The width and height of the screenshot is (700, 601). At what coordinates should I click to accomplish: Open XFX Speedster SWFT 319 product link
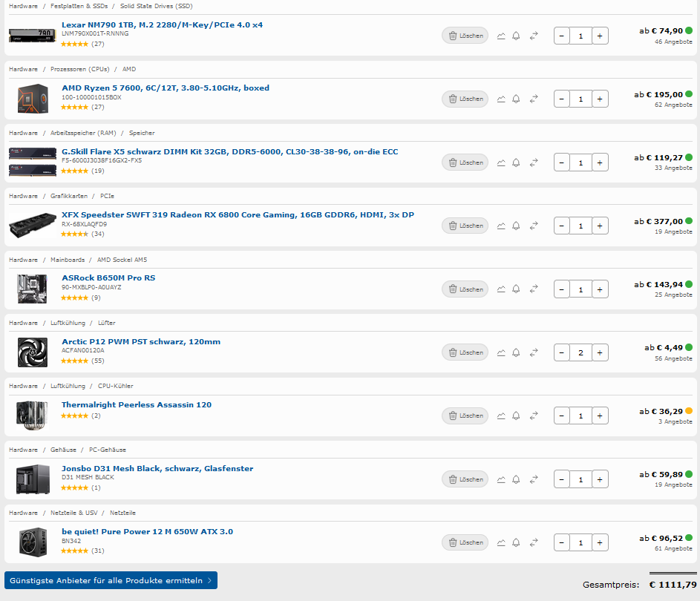(x=238, y=214)
